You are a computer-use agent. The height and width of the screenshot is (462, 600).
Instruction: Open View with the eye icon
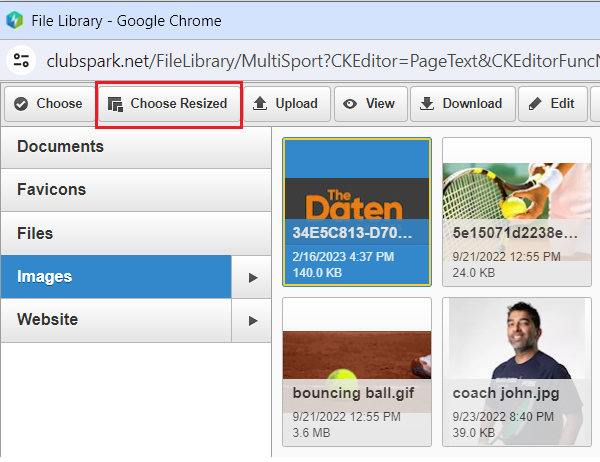point(368,104)
